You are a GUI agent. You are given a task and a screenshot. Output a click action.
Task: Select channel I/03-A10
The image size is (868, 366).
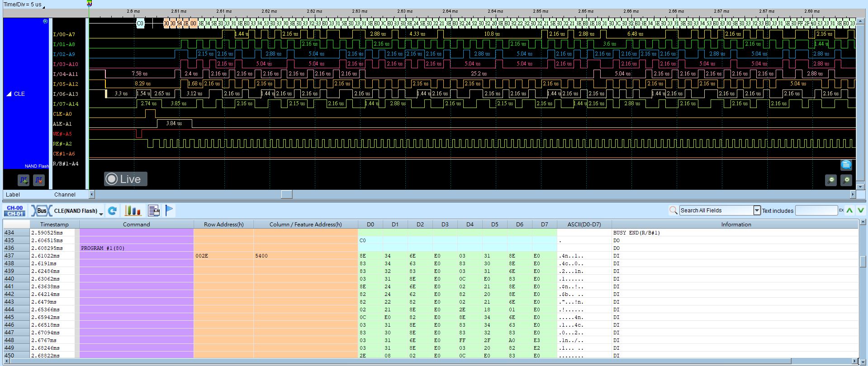click(x=65, y=64)
